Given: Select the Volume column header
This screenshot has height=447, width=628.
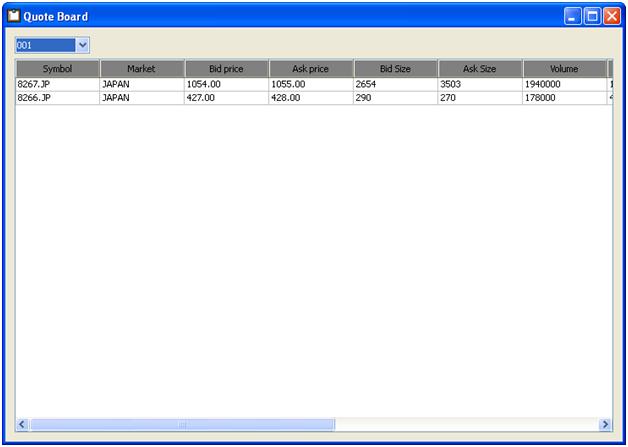Looking at the screenshot, I should (564, 69).
